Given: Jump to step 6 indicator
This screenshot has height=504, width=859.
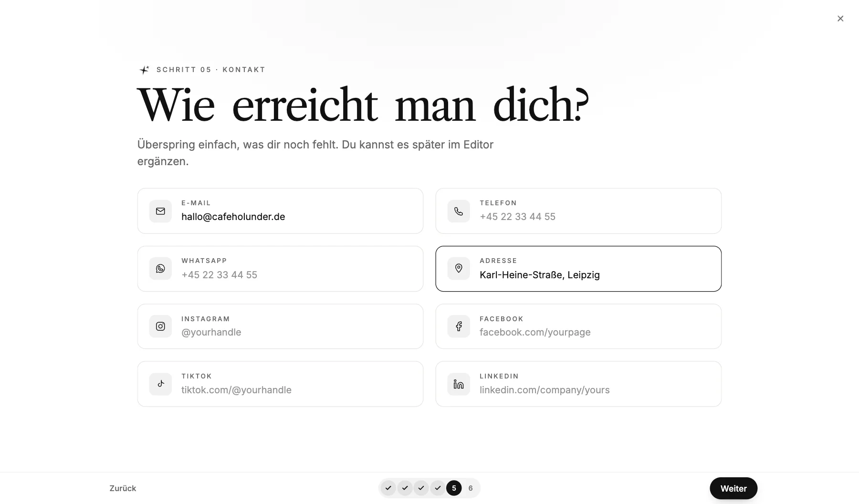Looking at the screenshot, I should (471, 488).
